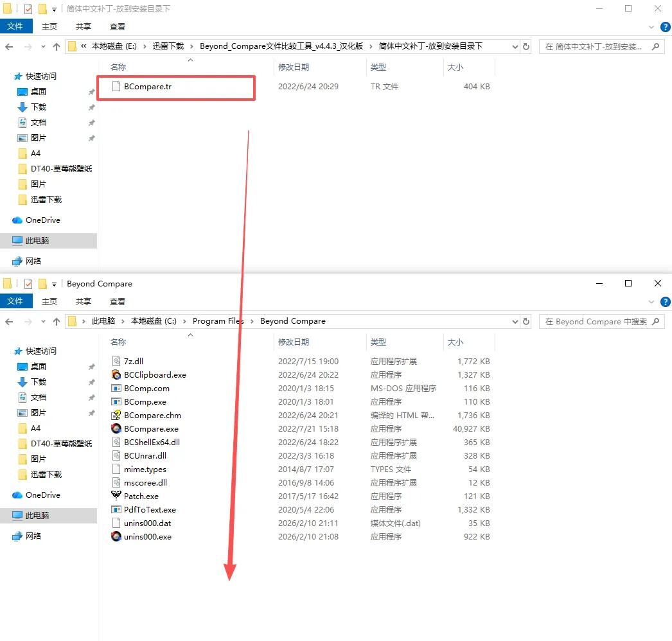Go up one level in Beyond Compare window
672x641 pixels.
coord(56,322)
